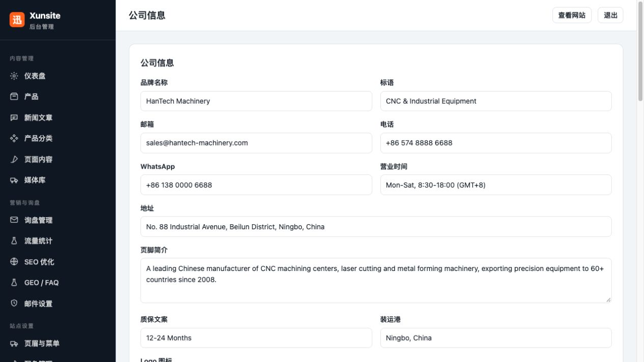Click the 装运港 input showing Ningbo, China
Viewport: 644px width, 362px height.
click(x=496, y=338)
